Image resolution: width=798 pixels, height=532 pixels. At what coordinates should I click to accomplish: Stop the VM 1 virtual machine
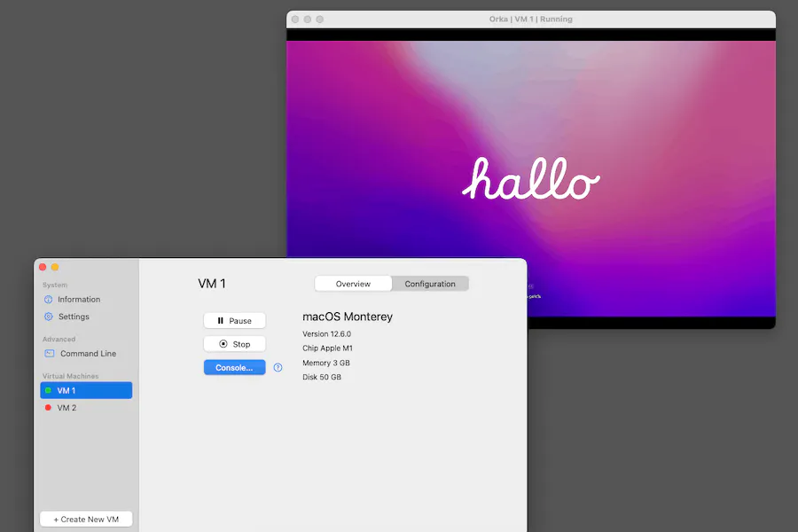pyautogui.click(x=234, y=344)
